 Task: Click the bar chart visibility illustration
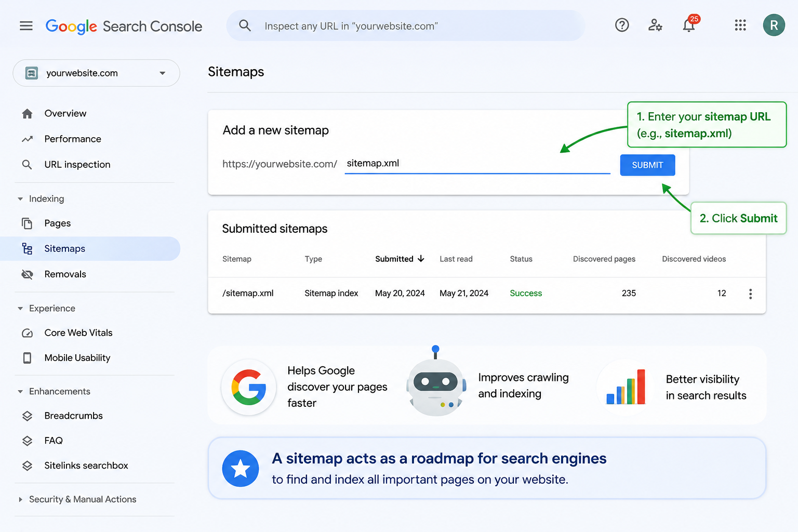[626, 387]
